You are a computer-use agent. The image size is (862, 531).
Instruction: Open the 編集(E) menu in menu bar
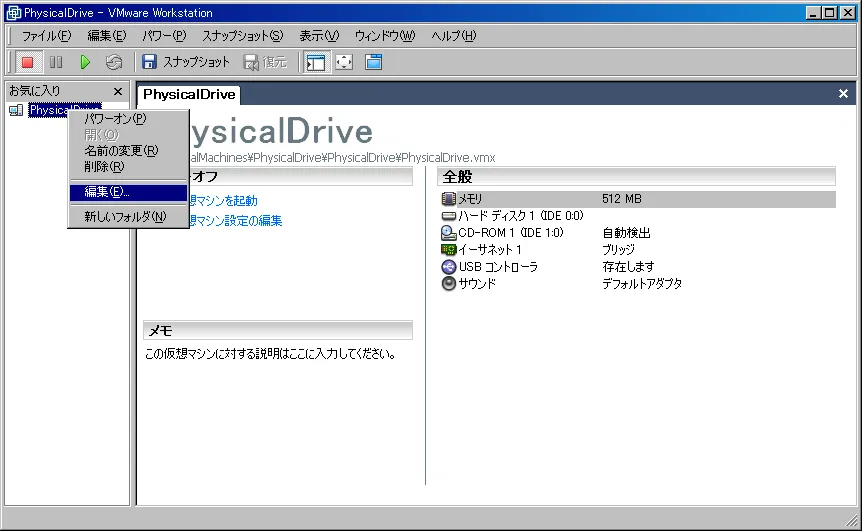tap(107, 36)
